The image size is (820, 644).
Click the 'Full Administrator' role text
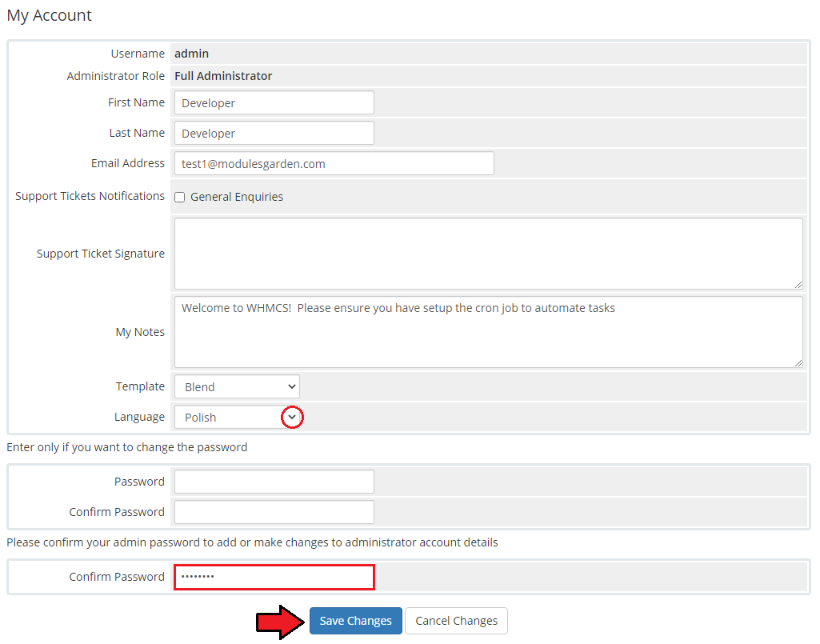223,76
